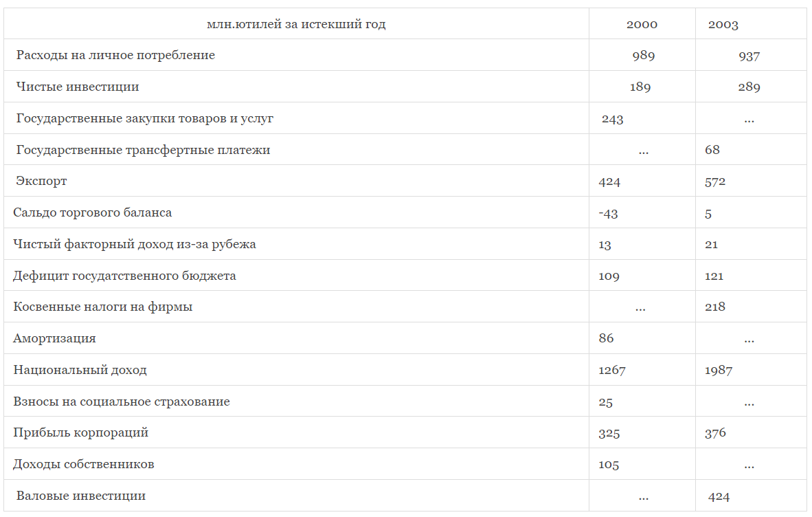This screenshot has height=517, width=812.
Task: Click the trade balance value -43
Action: click(x=608, y=213)
